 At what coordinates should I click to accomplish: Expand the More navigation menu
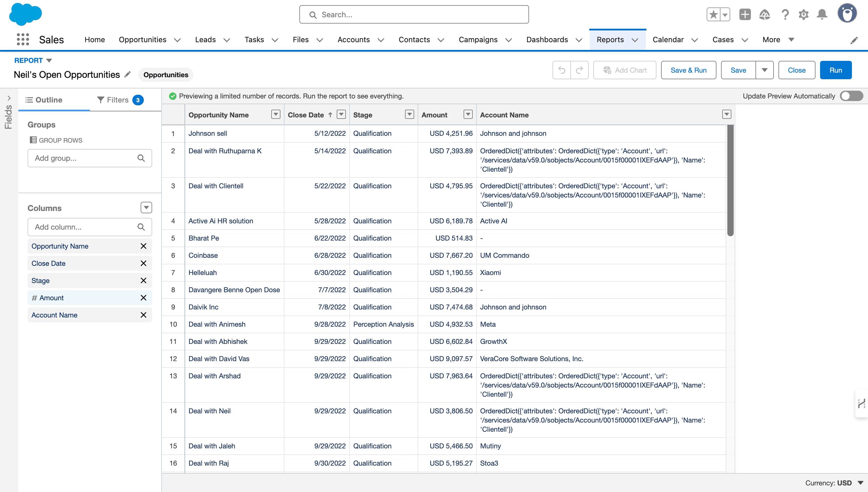point(778,40)
